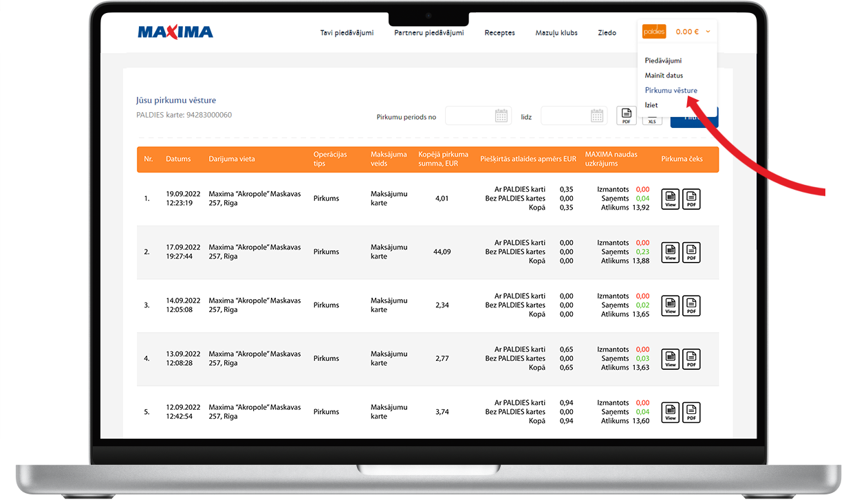
Task: Select Piedāvājumi in account dropdown
Action: [x=663, y=61]
